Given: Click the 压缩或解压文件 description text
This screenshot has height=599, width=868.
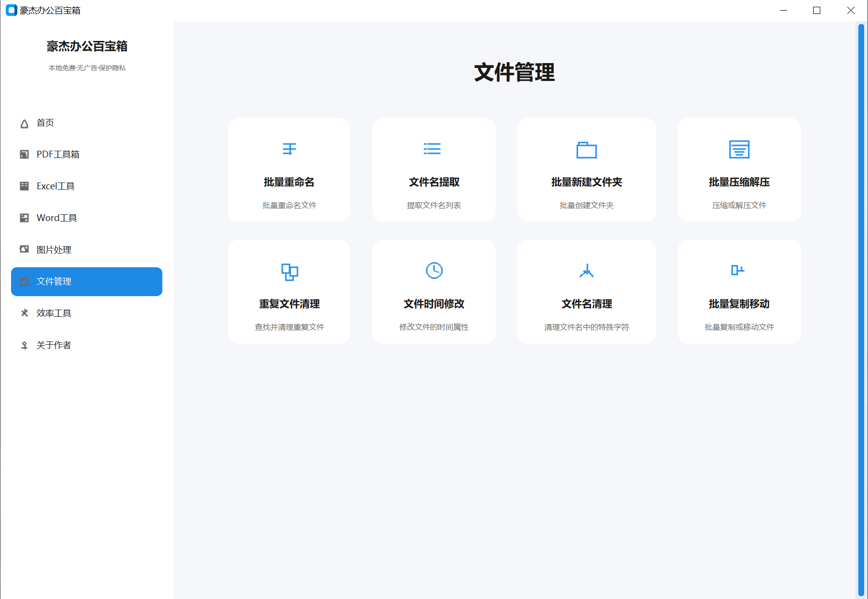Looking at the screenshot, I should click(739, 205).
